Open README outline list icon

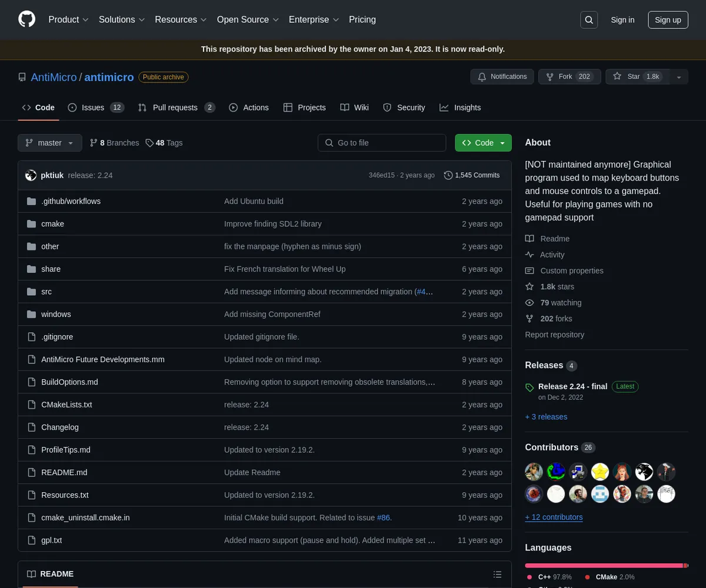(497, 574)
